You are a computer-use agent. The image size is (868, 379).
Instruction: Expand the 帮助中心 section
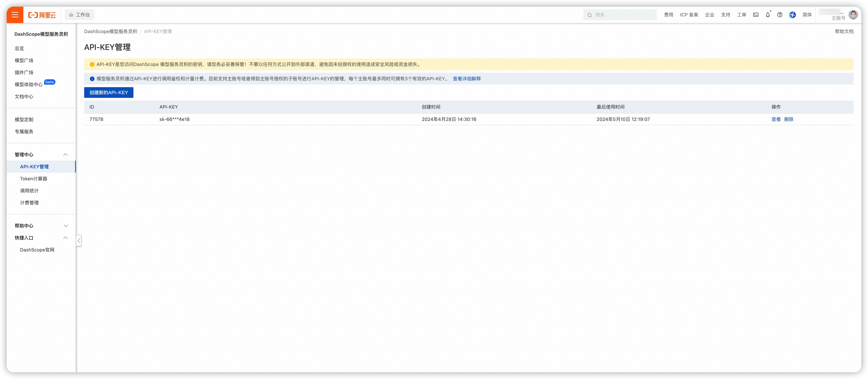[x=66, y=226]
